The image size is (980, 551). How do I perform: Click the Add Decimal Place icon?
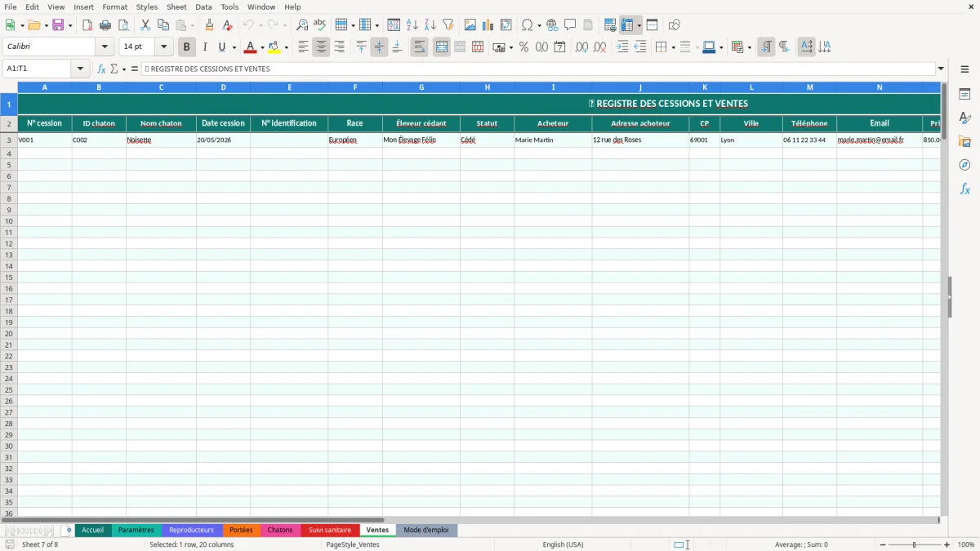tap(581, 47)
